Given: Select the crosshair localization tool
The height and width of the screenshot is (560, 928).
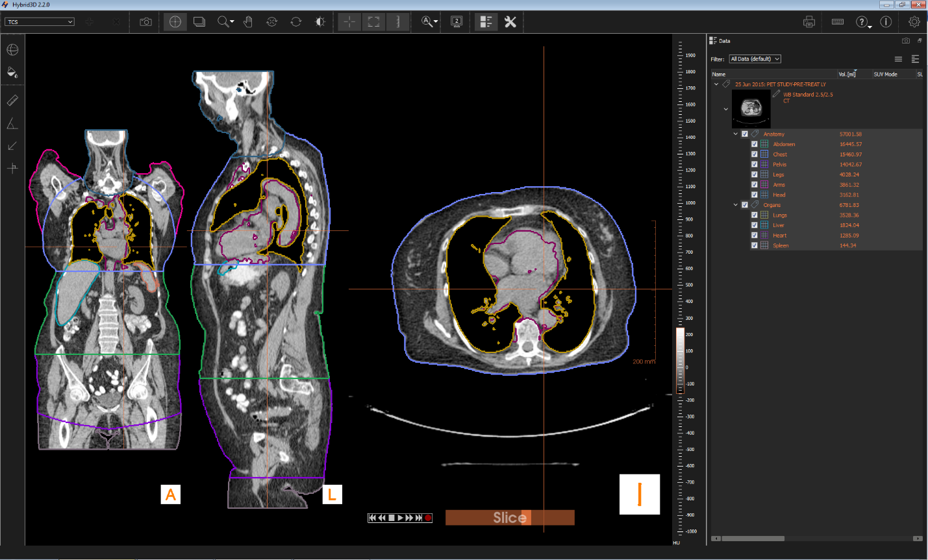Looking at the screenshot, I should pyautogui.click(x=174, y=21).
